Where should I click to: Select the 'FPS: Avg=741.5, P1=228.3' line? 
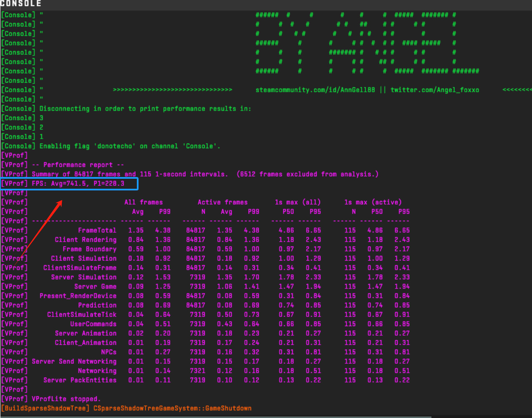tap(63, 183)
